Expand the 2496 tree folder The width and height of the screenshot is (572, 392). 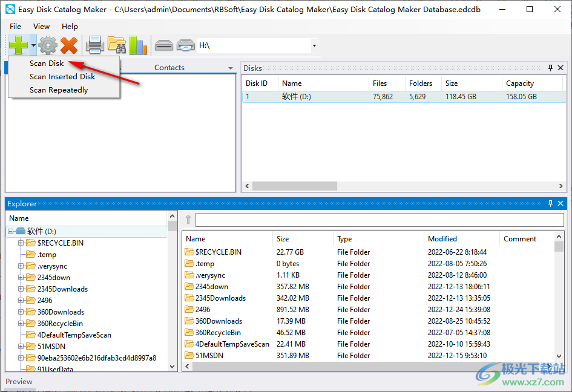21,301
